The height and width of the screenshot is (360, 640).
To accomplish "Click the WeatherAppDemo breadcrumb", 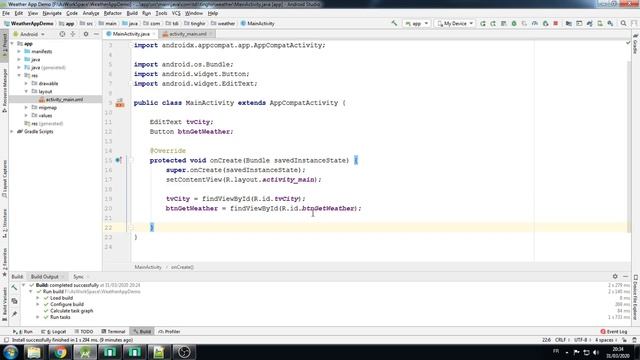I will (29, 24).
